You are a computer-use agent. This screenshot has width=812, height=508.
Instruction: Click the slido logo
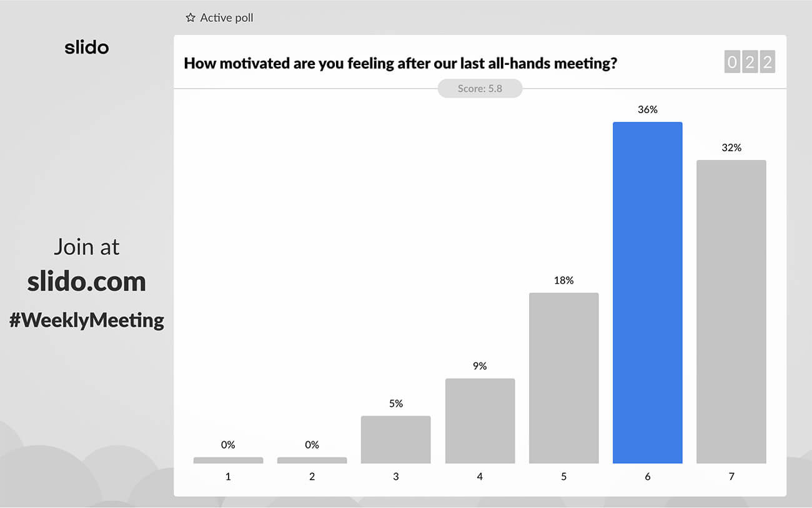(87, 47)
